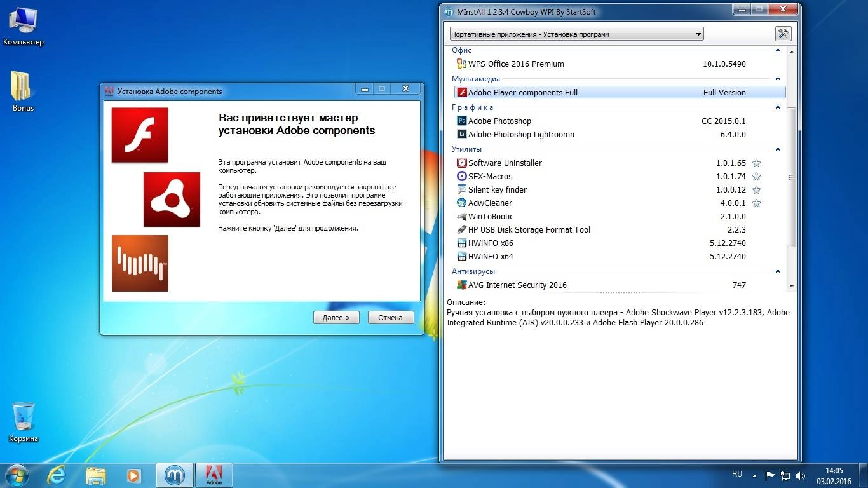Toggle the star for Software Uninstaller

[x=756, y=163]
